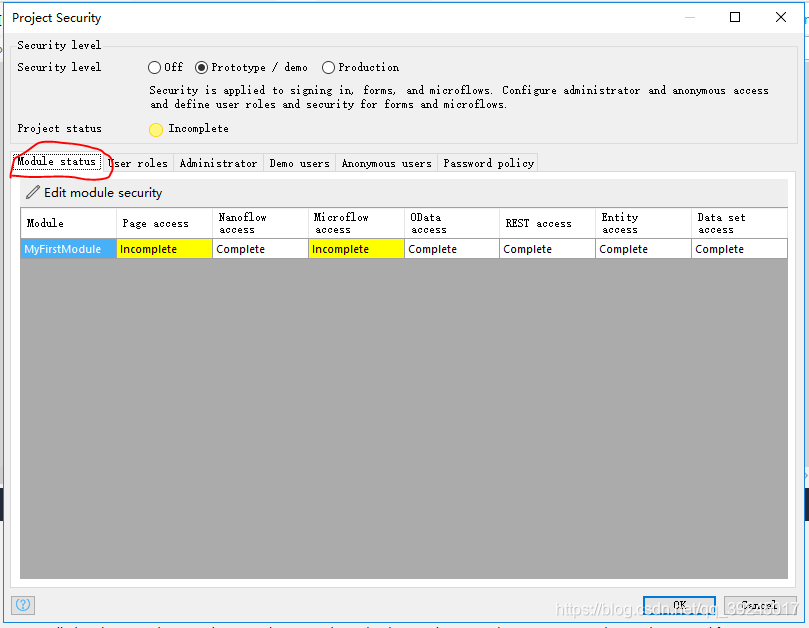Click the Incomplete Microflow access cell
This screenshot has height=628, width=809.
(x=356, y=249)
